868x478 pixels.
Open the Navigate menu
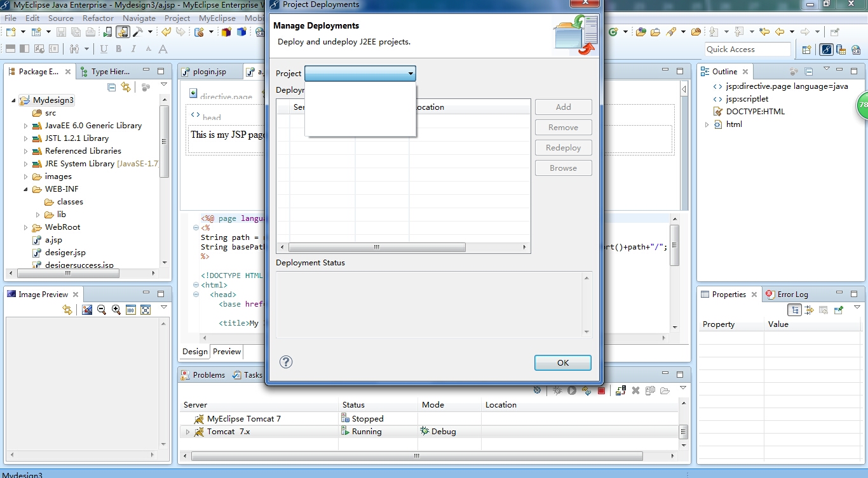[139, 18]
